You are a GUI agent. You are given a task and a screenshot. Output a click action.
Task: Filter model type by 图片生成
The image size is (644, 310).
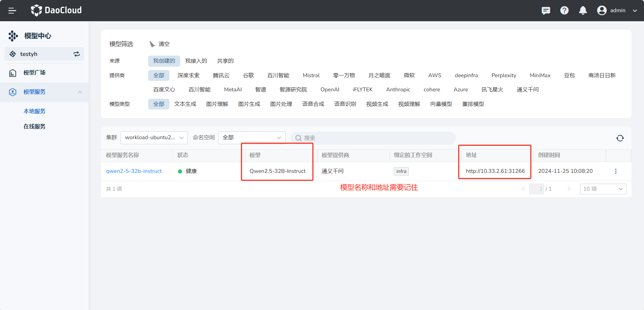click(x=249, y=104)
